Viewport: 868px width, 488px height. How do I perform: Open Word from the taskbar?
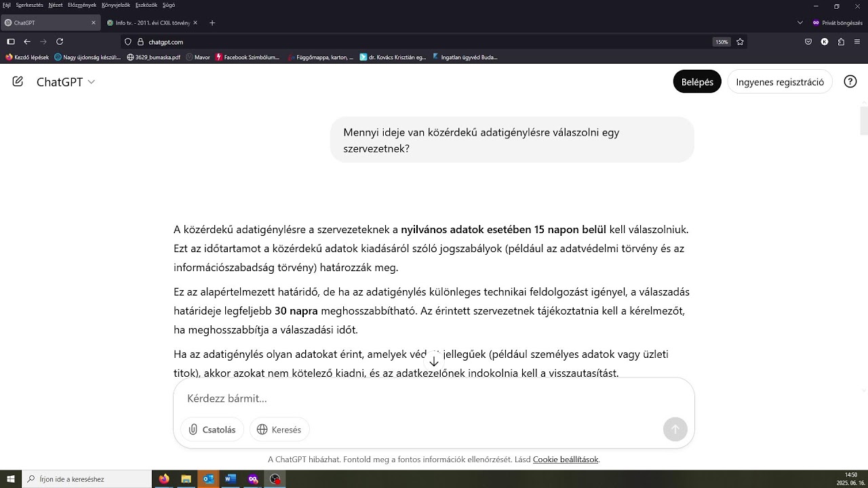(231, 479)
